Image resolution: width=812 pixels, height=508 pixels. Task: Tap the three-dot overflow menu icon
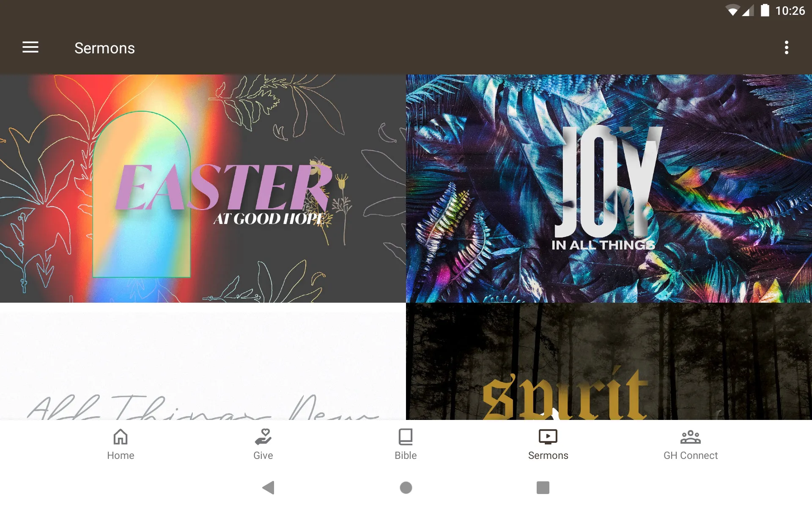pyautogui.click(x=787, y=47)
